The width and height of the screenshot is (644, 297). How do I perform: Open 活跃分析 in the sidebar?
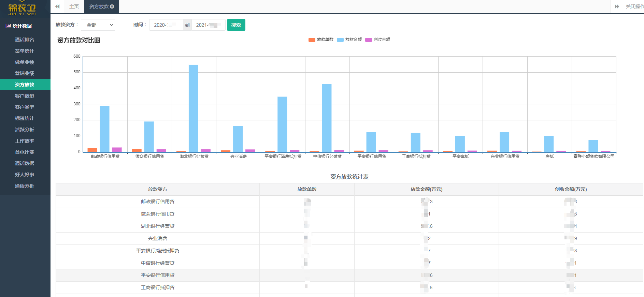click(25, 130)
